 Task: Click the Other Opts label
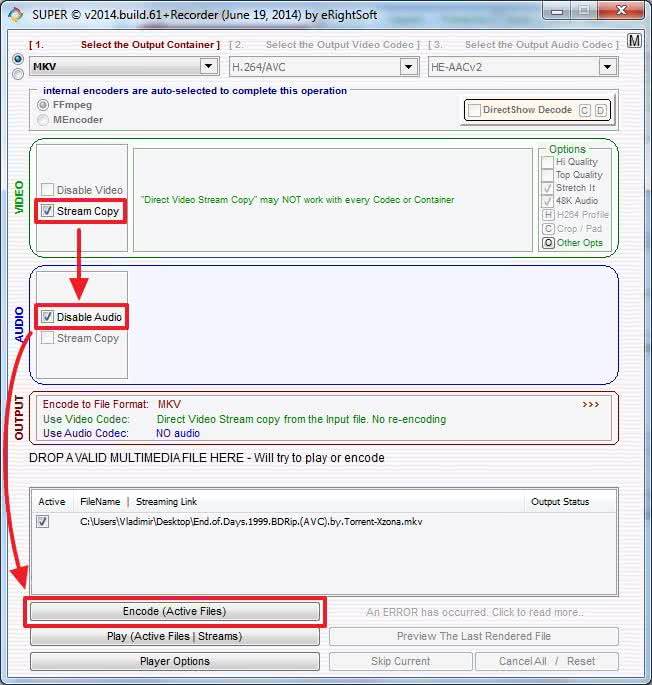[x=579, y=243]
